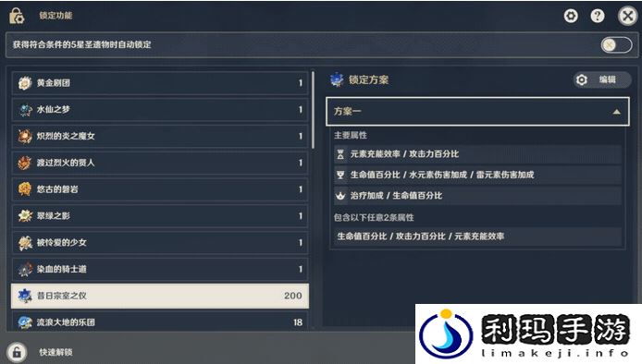The height and width of the screenshot is (364, 642).
Task: Click 炽烈的炎之魔女 set icon
Action: pos(25,136)
